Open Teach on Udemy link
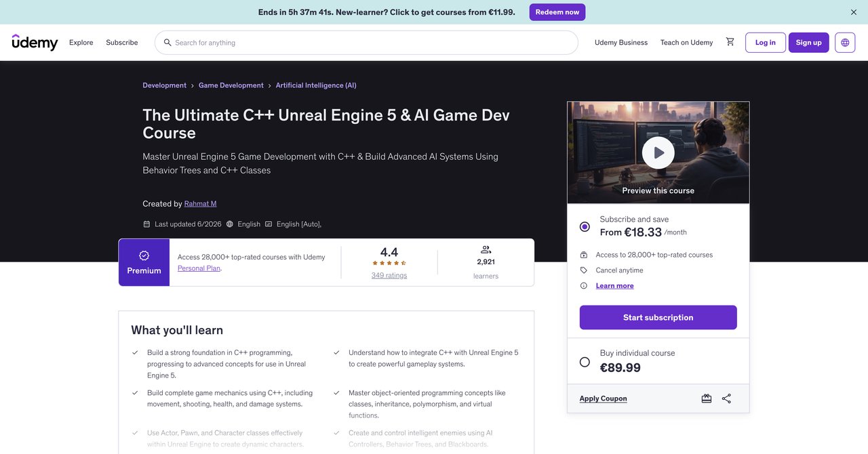Screen dimensions: 868x454 coord(687,43)
